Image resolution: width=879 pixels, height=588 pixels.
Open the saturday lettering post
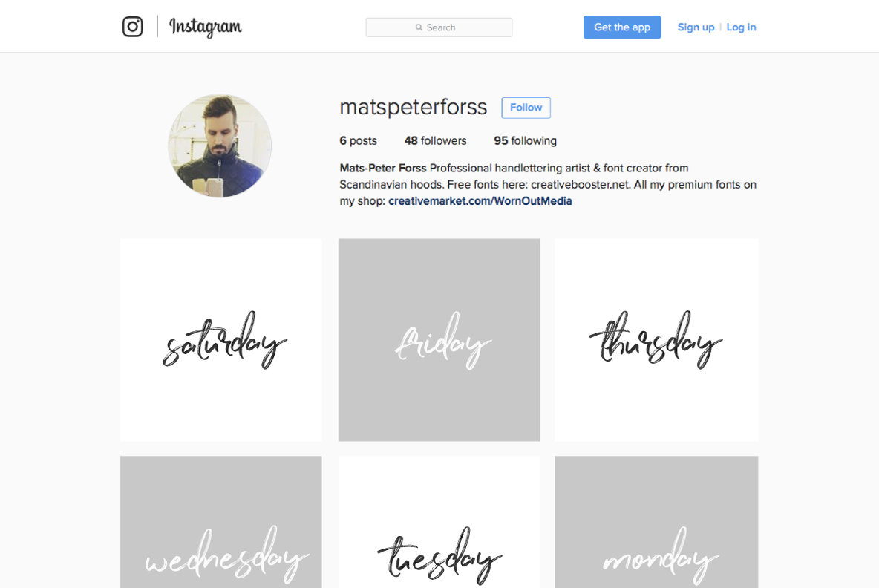coord(221,340)
